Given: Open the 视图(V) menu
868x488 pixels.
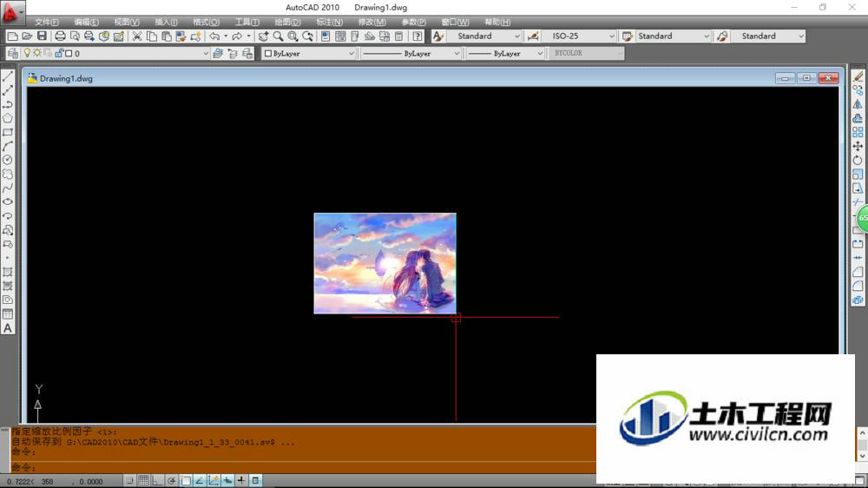Looking at the screenshot, I should coord(127,23).
